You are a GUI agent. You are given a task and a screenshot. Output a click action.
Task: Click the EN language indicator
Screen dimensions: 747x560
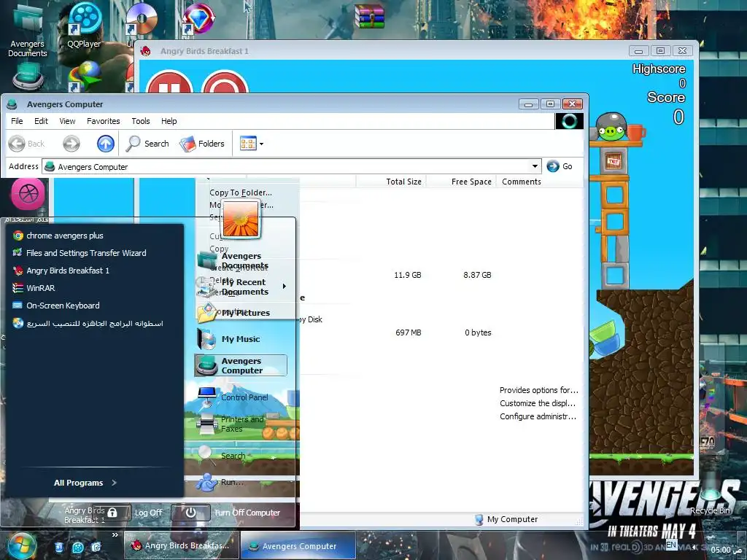tap(671, 545)
